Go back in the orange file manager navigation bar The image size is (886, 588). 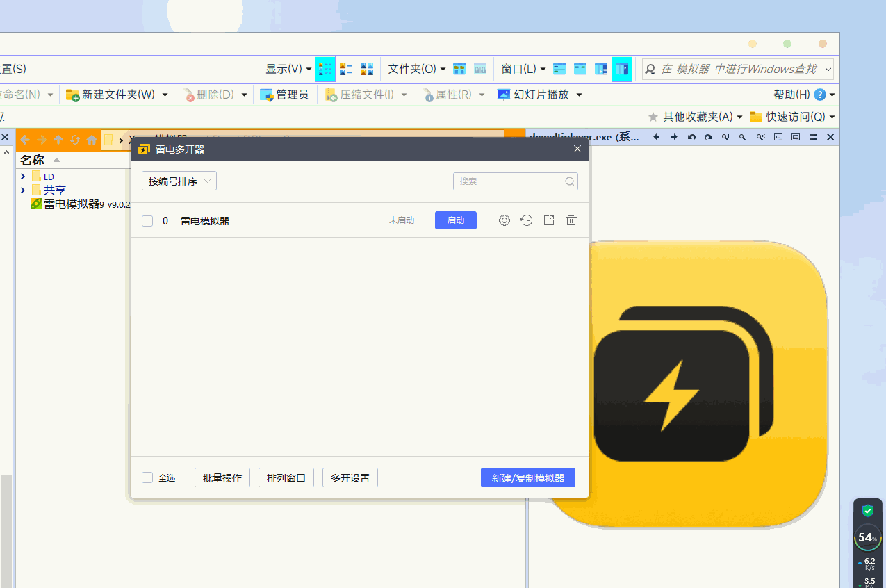(25, 140)
